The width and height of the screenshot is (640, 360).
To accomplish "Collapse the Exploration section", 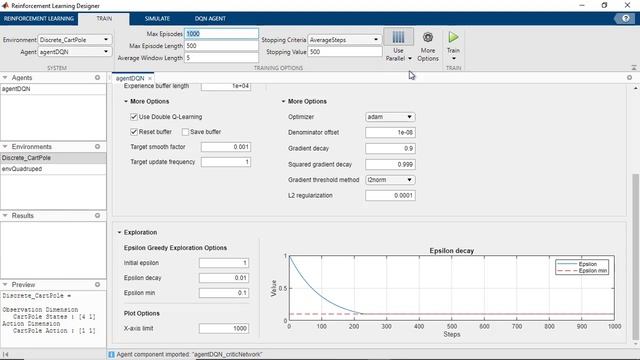I will (120, 232).
